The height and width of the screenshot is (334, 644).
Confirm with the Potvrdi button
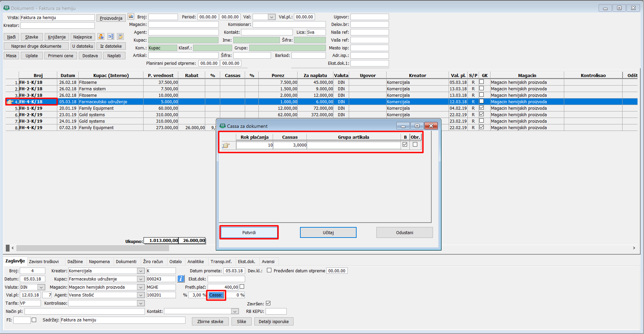point(249,232)
